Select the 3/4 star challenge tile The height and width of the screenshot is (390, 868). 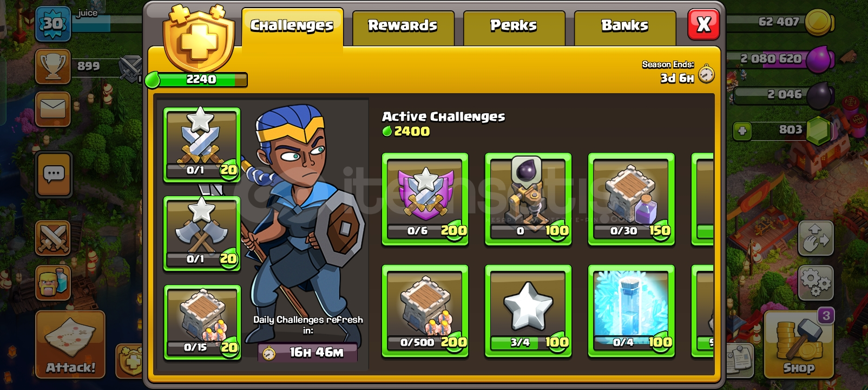(528, 311)
